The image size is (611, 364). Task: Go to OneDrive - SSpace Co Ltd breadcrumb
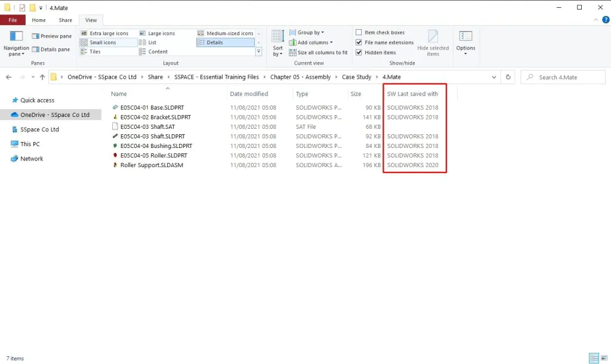pos(101,77)
